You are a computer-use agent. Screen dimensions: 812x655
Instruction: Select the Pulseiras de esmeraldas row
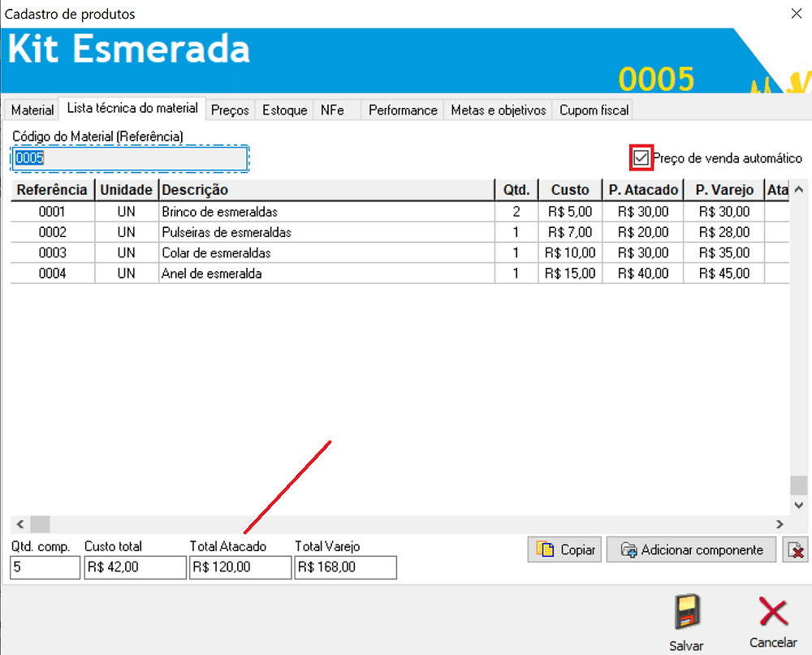(400, 232)
